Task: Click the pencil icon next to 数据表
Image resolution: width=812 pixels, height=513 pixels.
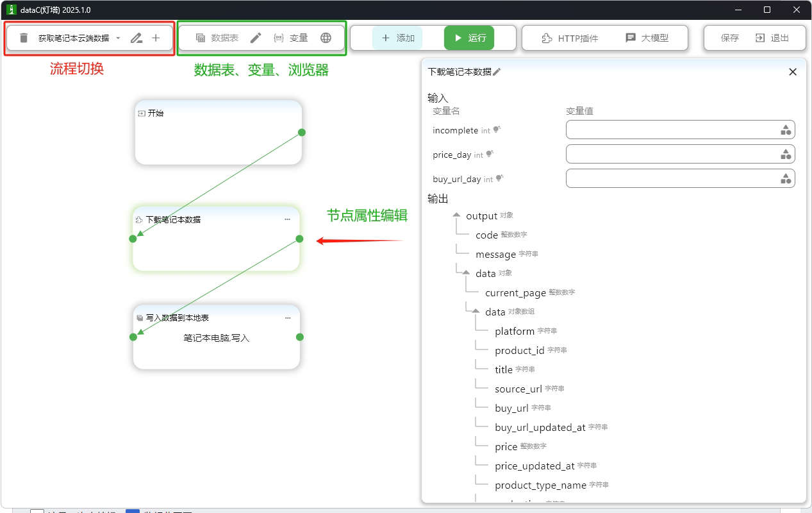Action: pos(255,38)
